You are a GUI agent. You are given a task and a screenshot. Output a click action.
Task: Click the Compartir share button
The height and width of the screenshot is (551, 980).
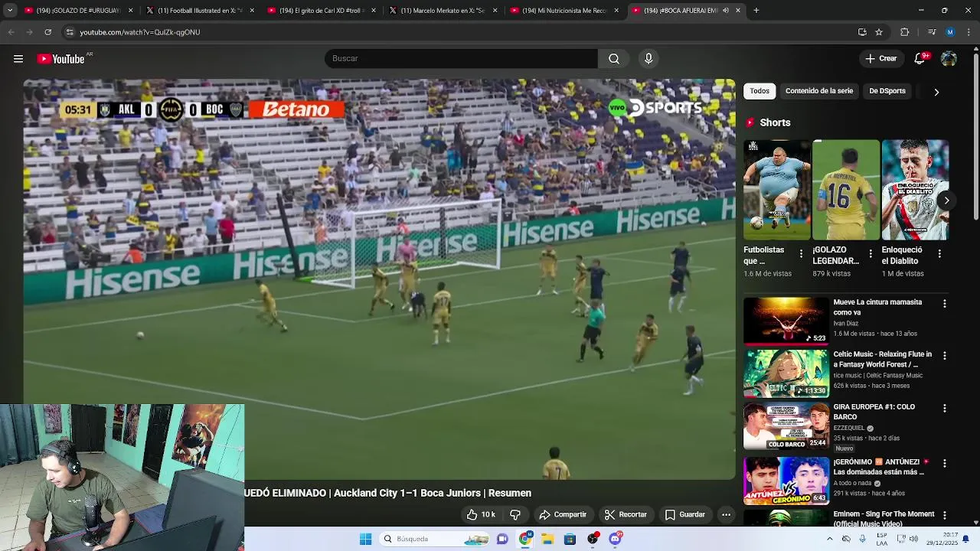coord(563,515)
